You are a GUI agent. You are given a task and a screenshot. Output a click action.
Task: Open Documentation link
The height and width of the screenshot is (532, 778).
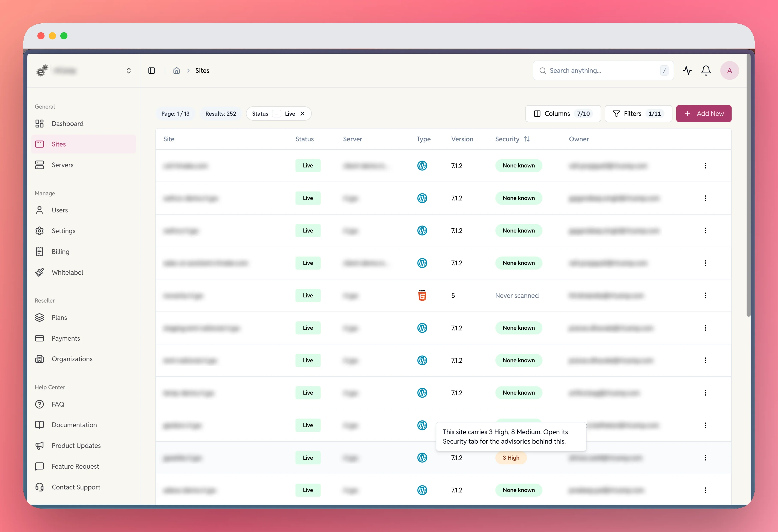83,425
